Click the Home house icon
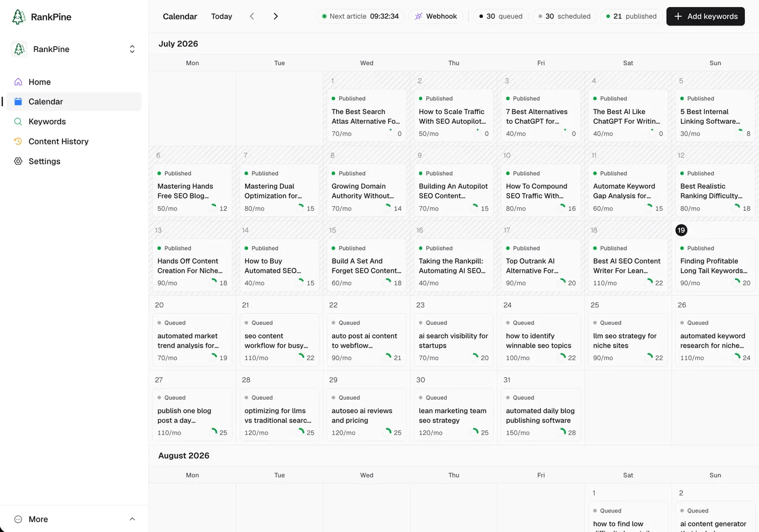The image size is (759, 532). point(18,82)
